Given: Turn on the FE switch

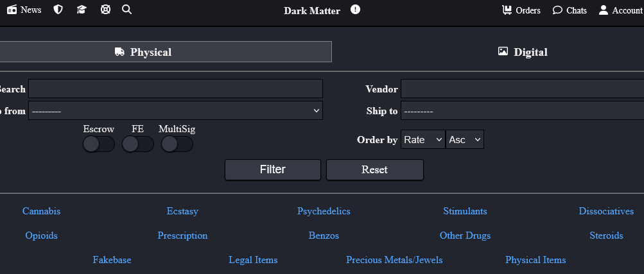Looking at the screenshot, I should pos(138,144).
